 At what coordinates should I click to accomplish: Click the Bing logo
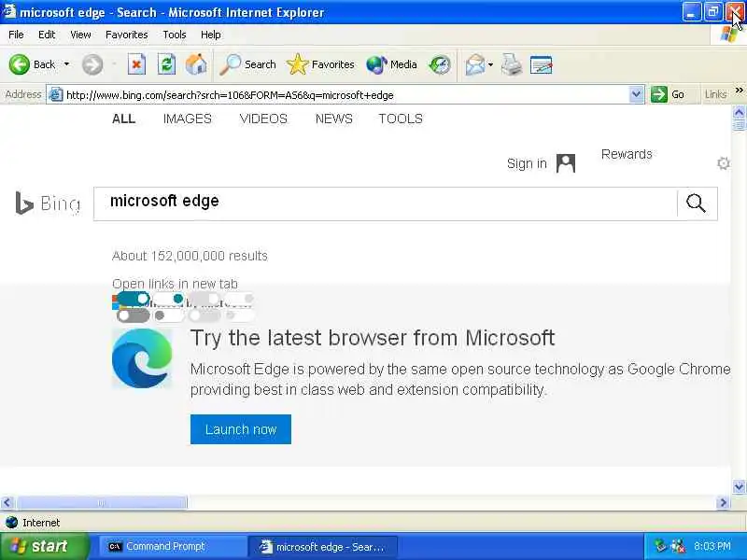point(48,203)
